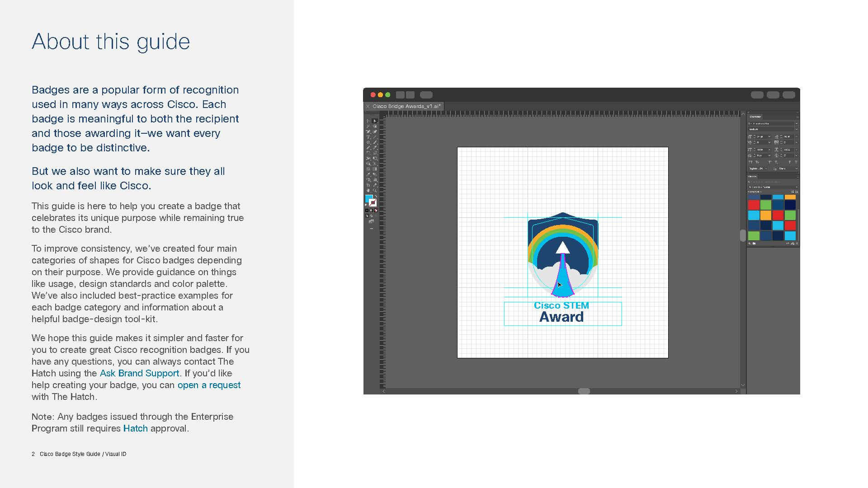The width and height of the screenshot is (868, 488).
Task: Open the Swatches panel tab
Action: click(x=752, y=176)
